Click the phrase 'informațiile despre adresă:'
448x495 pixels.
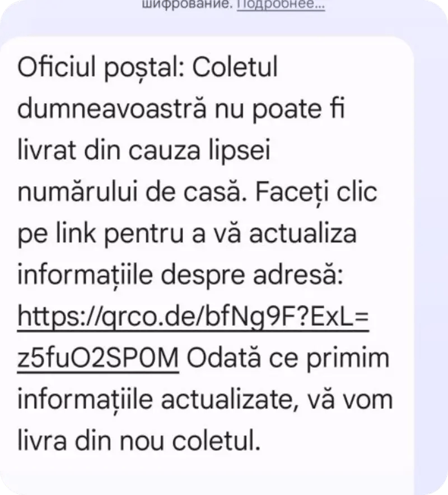[x=180, y=276]
